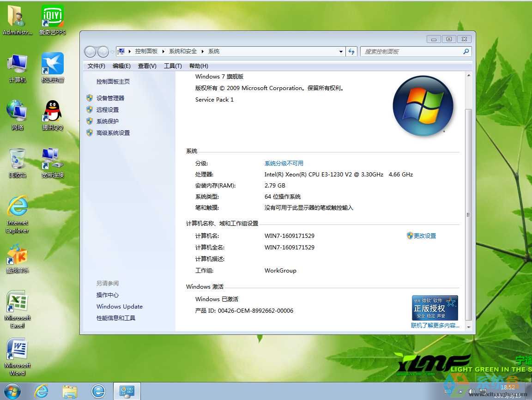Open the Kuwo Music desktop icon
Screen dimensions: 532x400
(18, 257)
